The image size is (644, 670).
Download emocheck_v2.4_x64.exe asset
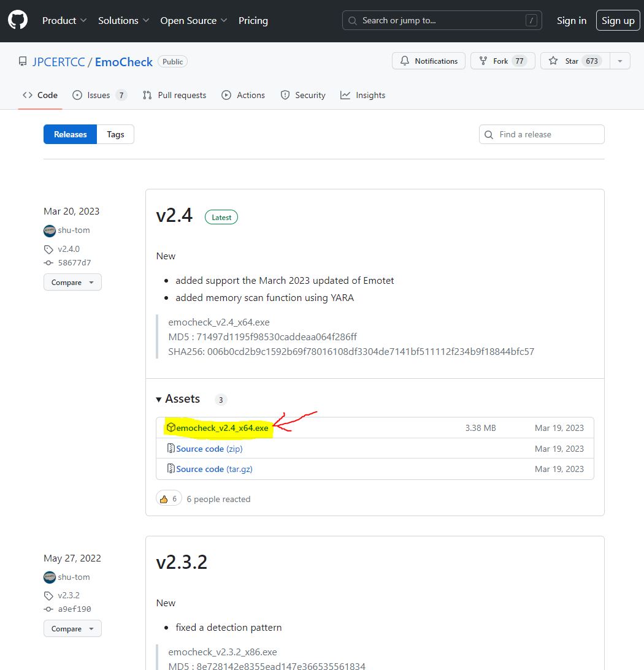coord(222,428)
